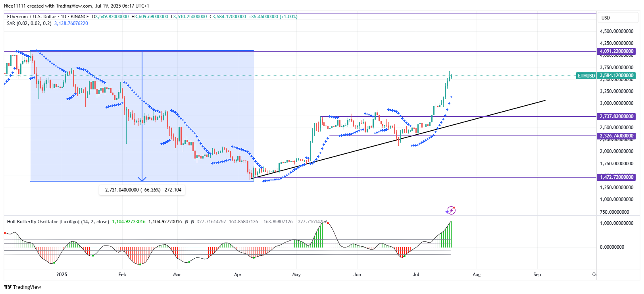Image resolution: width=644 pixels, height=294 pixels.
Task: Click the 4,500.00000000 price axis value
Action: click(617, 31)
